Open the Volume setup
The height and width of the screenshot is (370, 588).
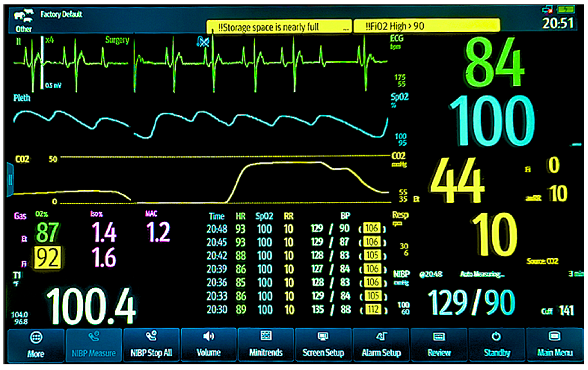point(209,345)
